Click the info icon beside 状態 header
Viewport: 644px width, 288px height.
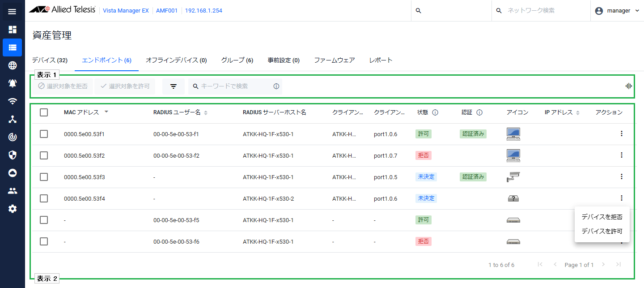[435, 112]
